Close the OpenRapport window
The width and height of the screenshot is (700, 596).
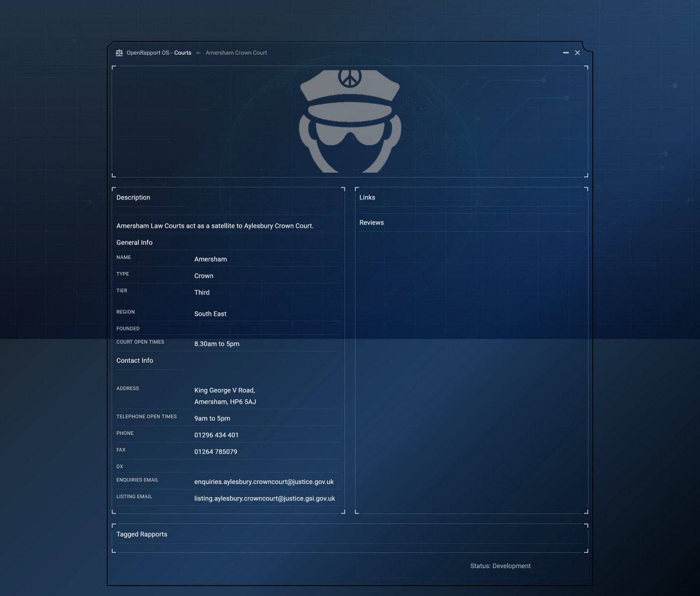tap(577, 52)
